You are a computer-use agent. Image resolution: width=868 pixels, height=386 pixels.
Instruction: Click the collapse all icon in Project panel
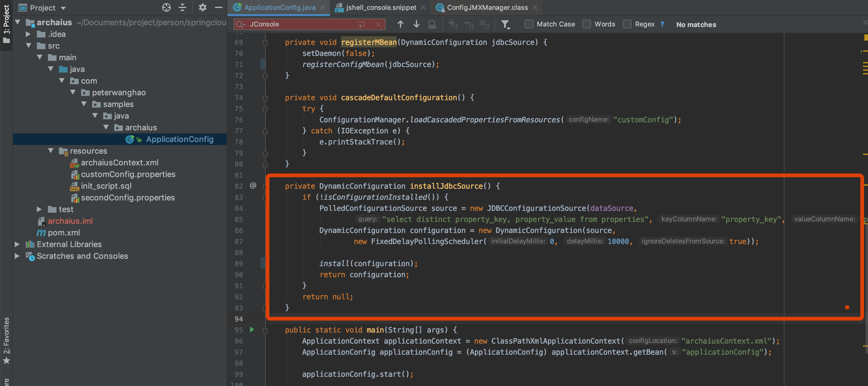(182, 7)
